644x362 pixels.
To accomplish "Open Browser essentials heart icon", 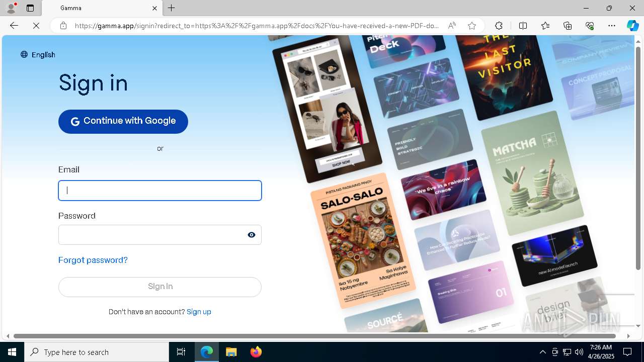I will click(590, 26).
